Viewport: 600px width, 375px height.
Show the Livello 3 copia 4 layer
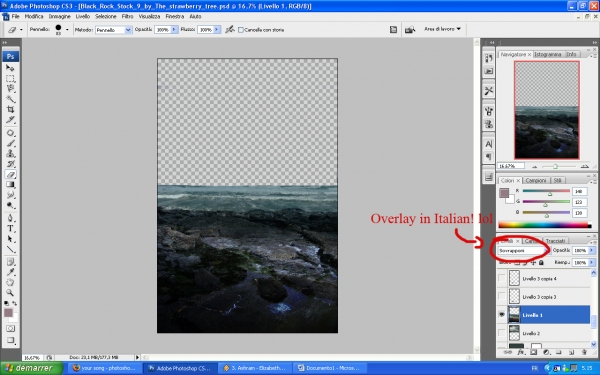[x=502, y=278]
